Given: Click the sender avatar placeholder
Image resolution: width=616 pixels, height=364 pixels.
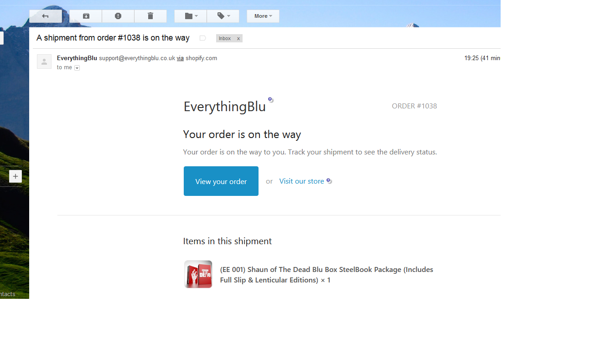Looking at the screenshot, I should tap(44, 62).
